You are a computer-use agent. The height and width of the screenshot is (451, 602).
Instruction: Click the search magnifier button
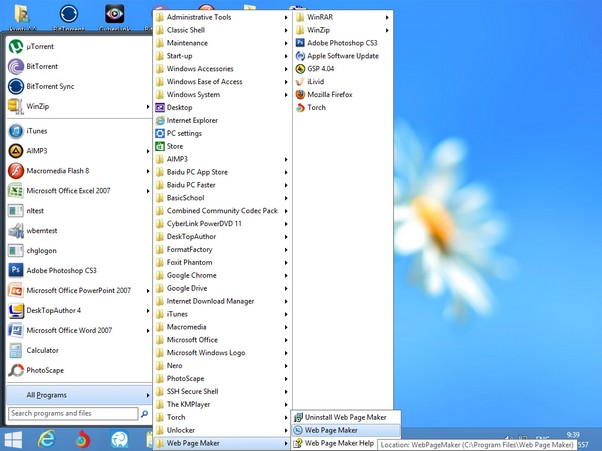click(x=144, y=414)
